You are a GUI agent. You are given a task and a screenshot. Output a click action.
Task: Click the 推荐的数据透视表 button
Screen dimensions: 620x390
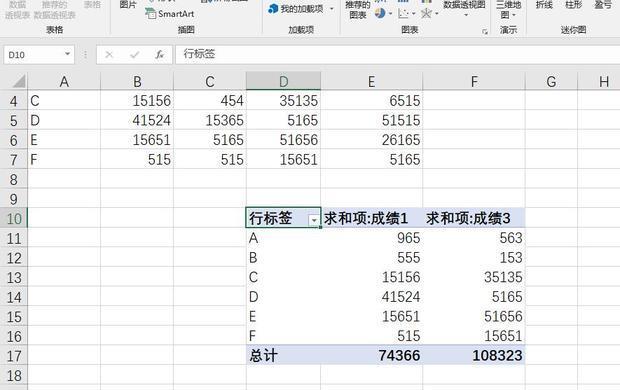[55, 10]
